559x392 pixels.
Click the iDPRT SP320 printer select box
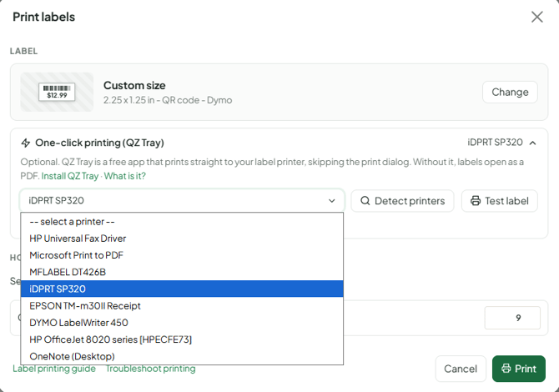(x=182, y=201)
